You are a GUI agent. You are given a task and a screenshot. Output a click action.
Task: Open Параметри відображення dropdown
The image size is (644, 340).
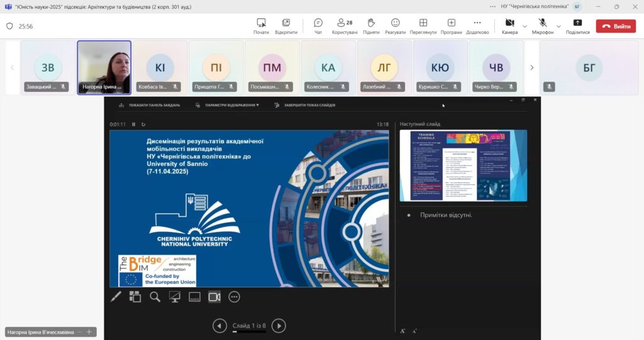pos(227,105)
